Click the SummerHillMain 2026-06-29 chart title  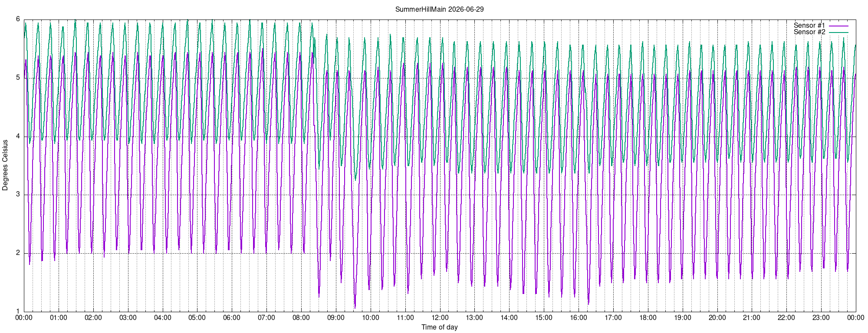(x=439, y=9)
